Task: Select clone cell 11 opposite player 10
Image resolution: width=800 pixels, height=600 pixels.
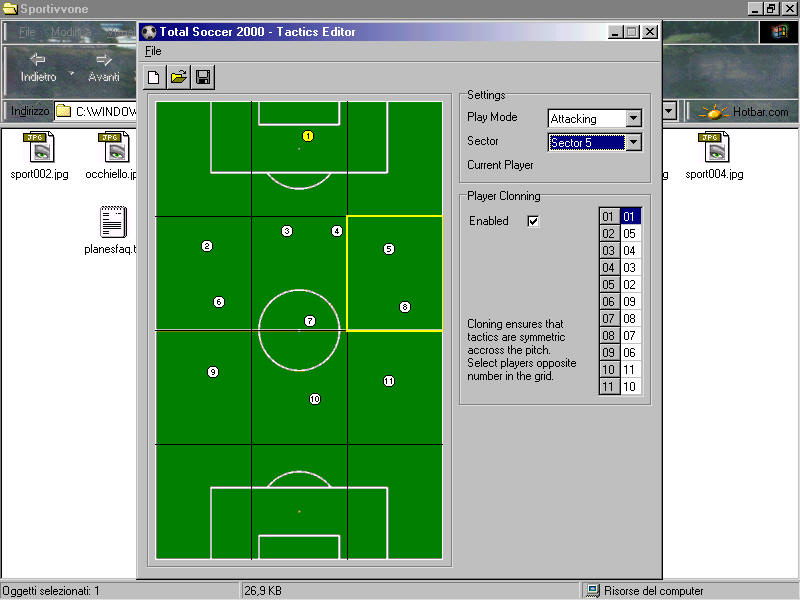Action: click(x=631, y=369)
